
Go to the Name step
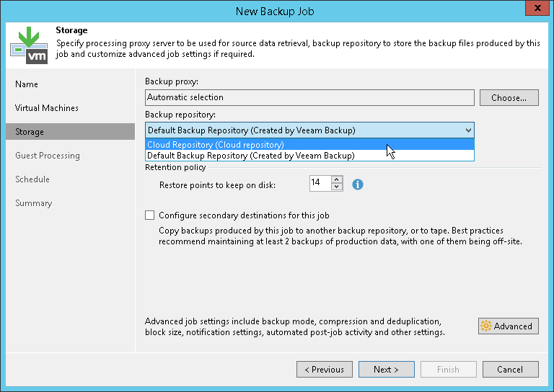(27, 84)
